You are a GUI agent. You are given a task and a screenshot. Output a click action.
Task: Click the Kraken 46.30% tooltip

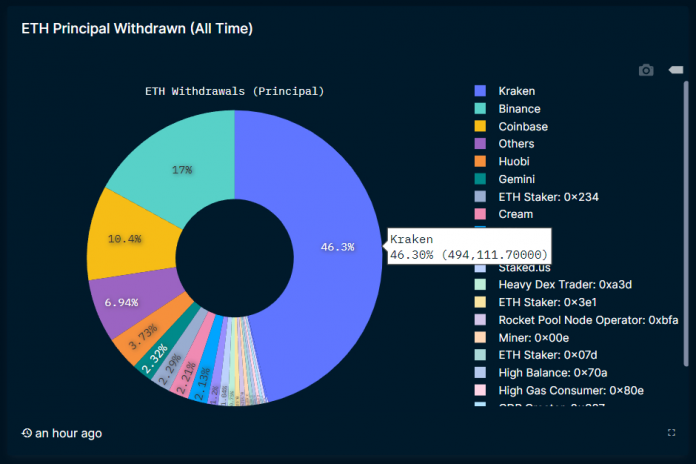469,246
